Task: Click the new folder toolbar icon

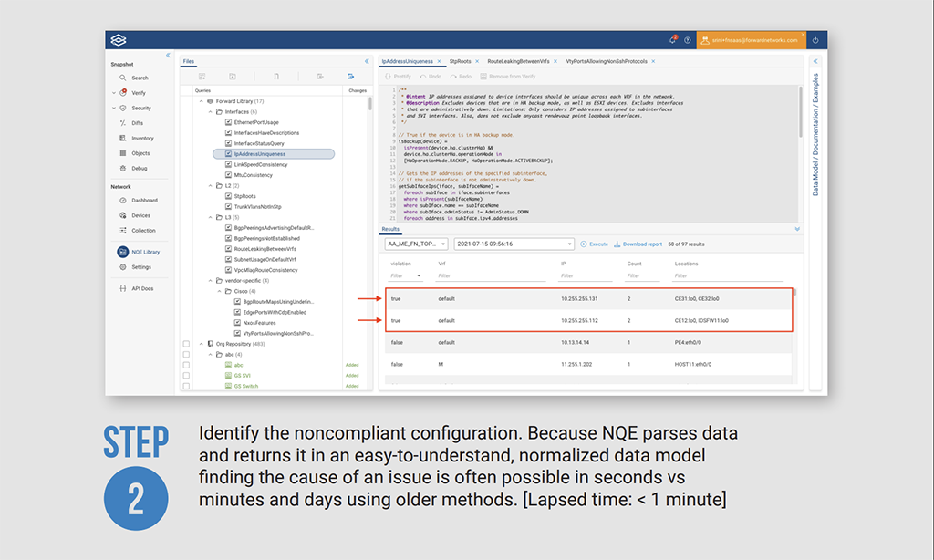Action: point(233,77)
